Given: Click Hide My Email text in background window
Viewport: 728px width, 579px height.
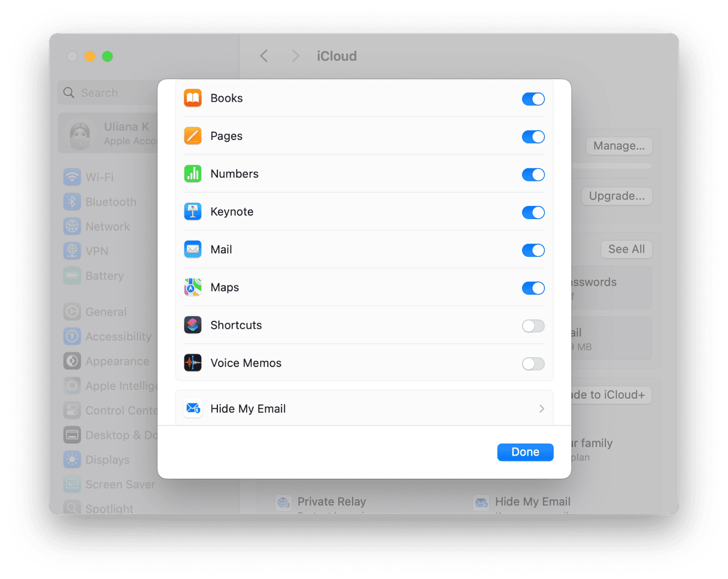Looking at the screenshot, I should tap(533, 502).
